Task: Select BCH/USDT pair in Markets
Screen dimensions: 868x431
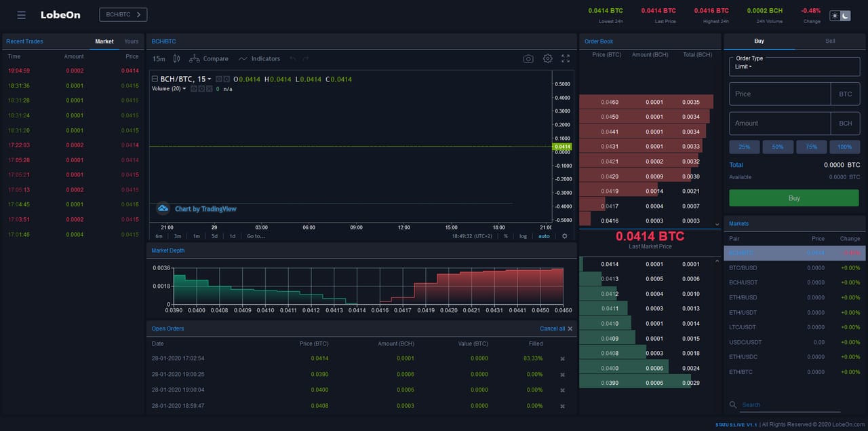Action: (x=794, y=282)
